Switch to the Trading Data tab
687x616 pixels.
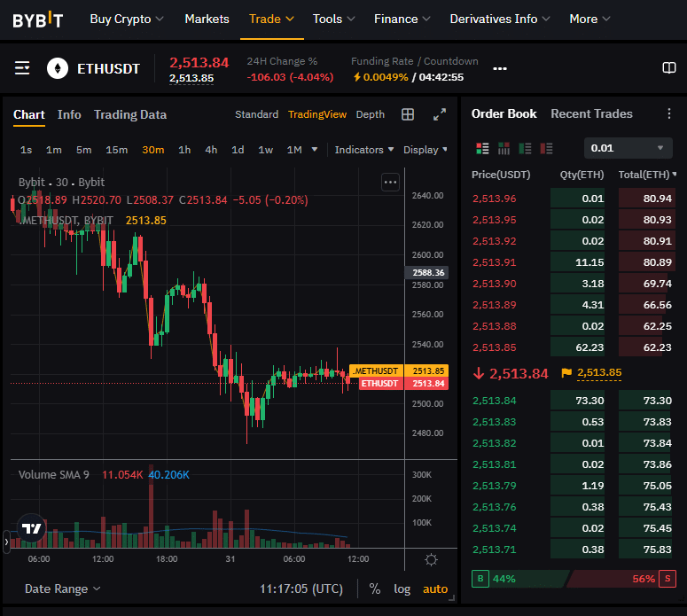point(130,115)
